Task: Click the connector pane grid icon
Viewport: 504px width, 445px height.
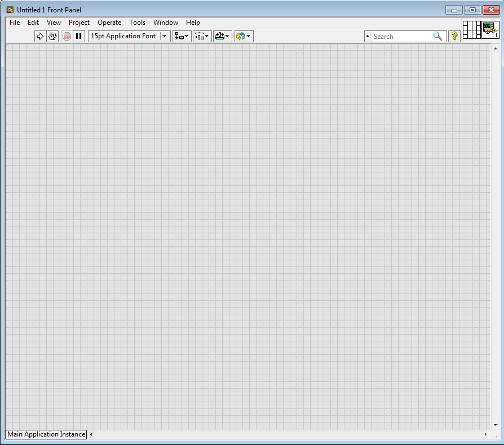Action: 471,30
